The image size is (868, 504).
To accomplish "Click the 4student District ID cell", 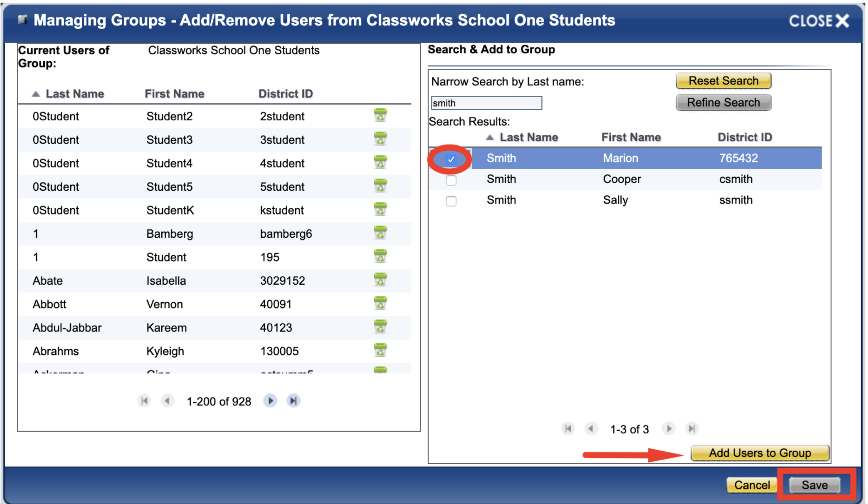I will (x=282, y=163).
